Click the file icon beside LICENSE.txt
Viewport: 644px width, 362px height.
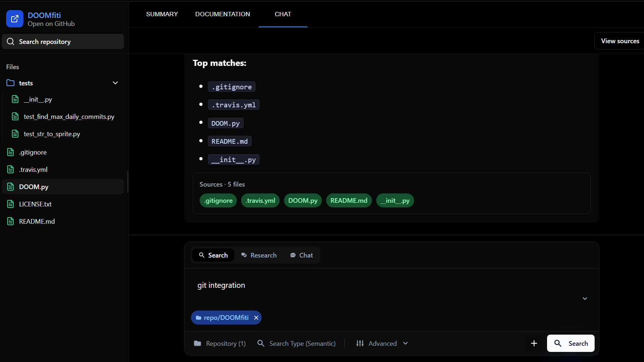[x=10, y=204]
